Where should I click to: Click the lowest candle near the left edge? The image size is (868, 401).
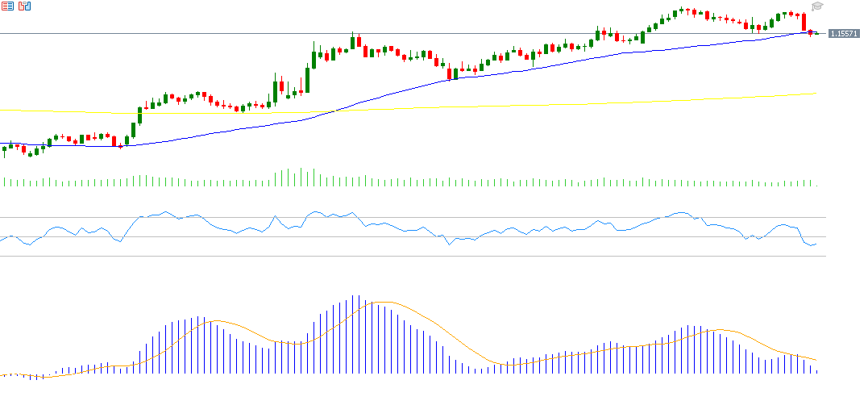click(x=30, y=152)
